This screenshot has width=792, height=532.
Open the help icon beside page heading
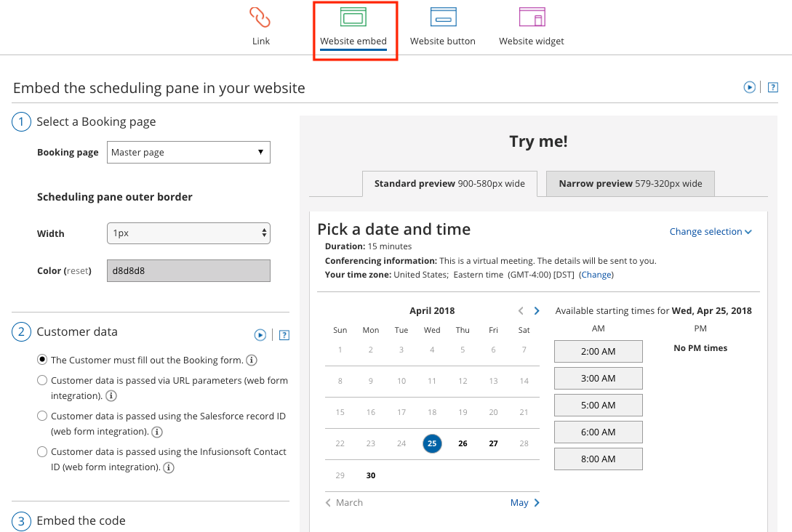pyautogui.click(x=773, y=87)
